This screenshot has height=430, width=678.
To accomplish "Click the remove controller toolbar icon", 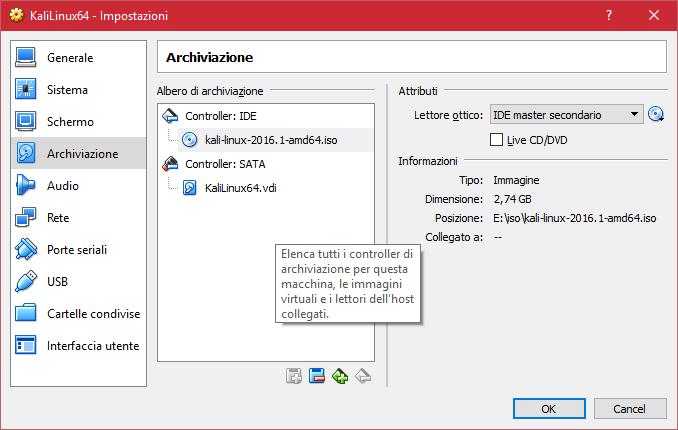I will tap(317, 376).
